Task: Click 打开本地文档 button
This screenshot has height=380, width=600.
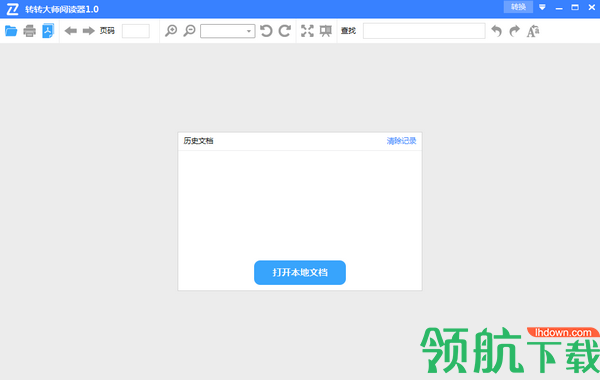Action: (x=300, y=272)
